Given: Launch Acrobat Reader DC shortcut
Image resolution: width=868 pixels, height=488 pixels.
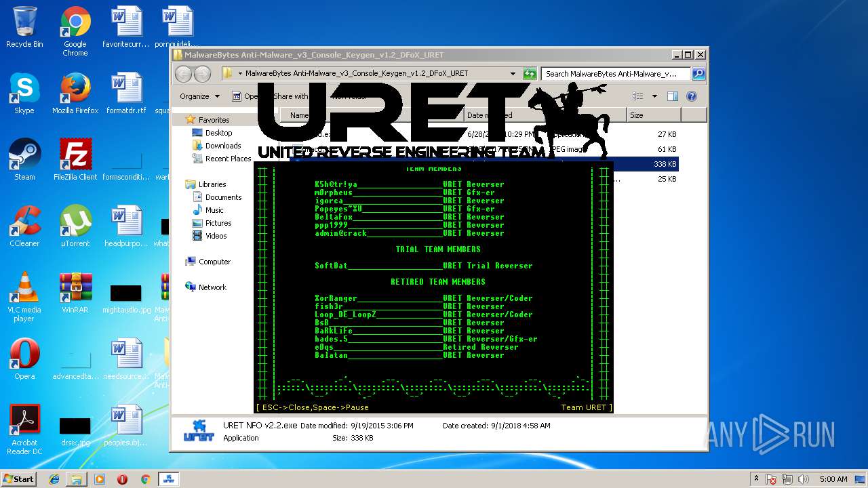Looking at the screenshot, I should point(24,430).
